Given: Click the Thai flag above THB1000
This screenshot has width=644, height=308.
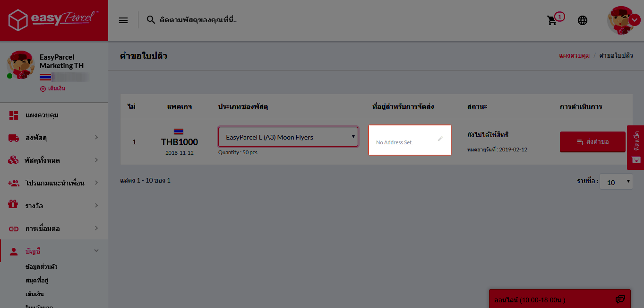Looking at the screenshot, I should click(x=179, y=131).
